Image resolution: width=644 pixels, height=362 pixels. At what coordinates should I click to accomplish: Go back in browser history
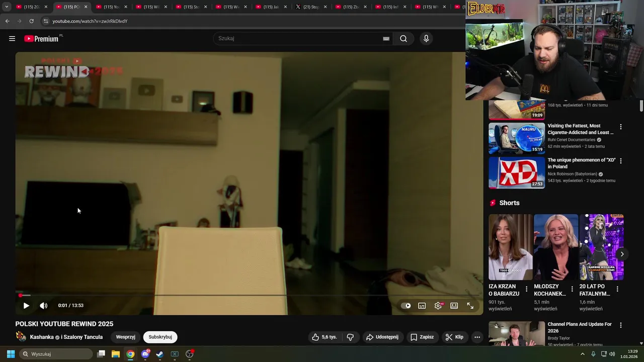point(7,21)
